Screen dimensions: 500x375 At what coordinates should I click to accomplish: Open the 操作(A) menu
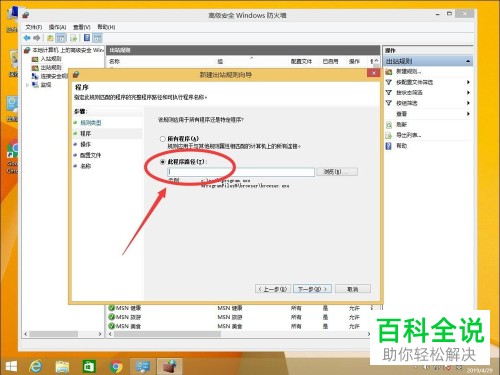pos(57,27)
